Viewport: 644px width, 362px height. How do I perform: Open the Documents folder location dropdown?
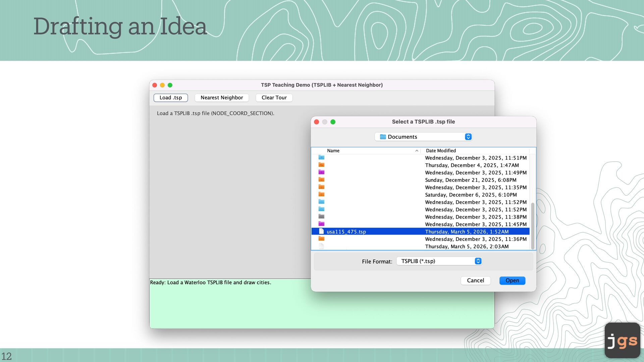point(423,137)
